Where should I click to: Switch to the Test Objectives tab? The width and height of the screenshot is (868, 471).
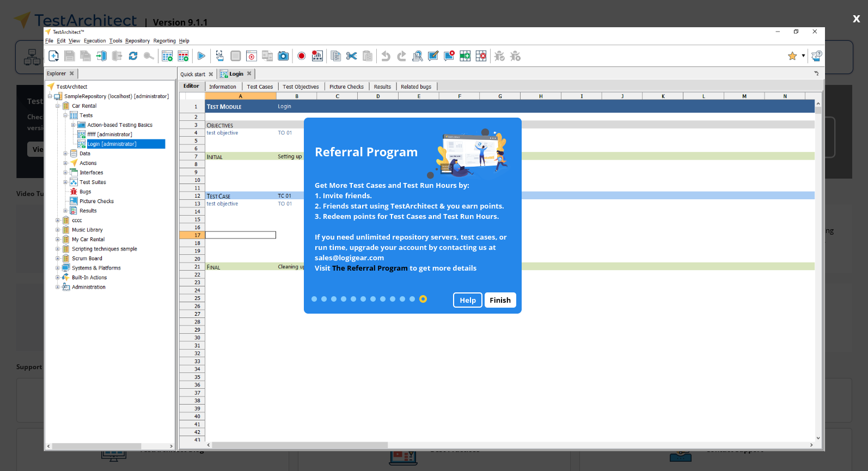coord(301,87)
